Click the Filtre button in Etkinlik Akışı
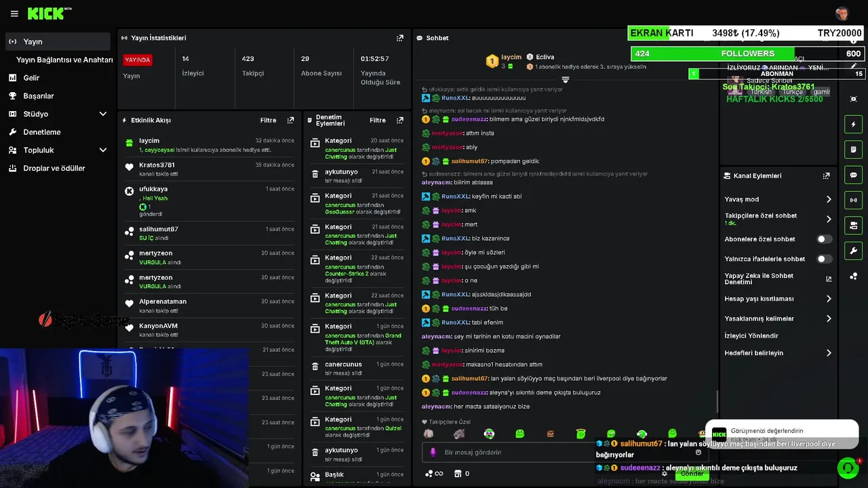 [269, 120]
